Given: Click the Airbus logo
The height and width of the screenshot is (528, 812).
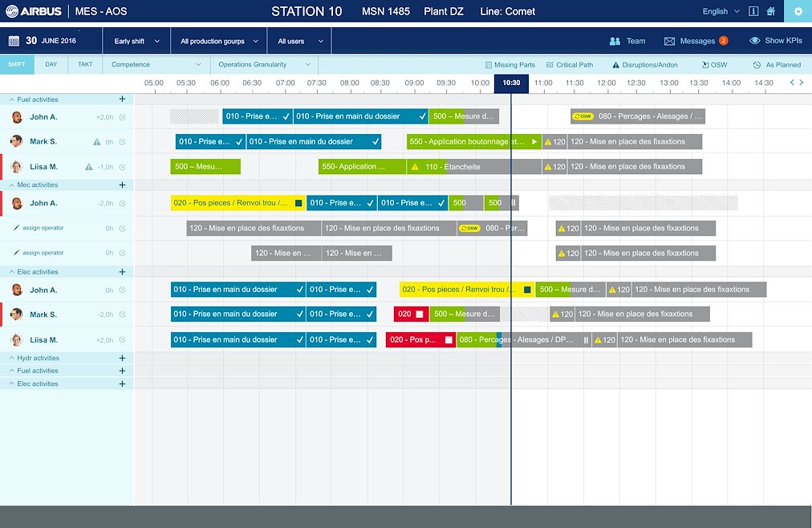Looking at the screenshot, I should point(34,11).
